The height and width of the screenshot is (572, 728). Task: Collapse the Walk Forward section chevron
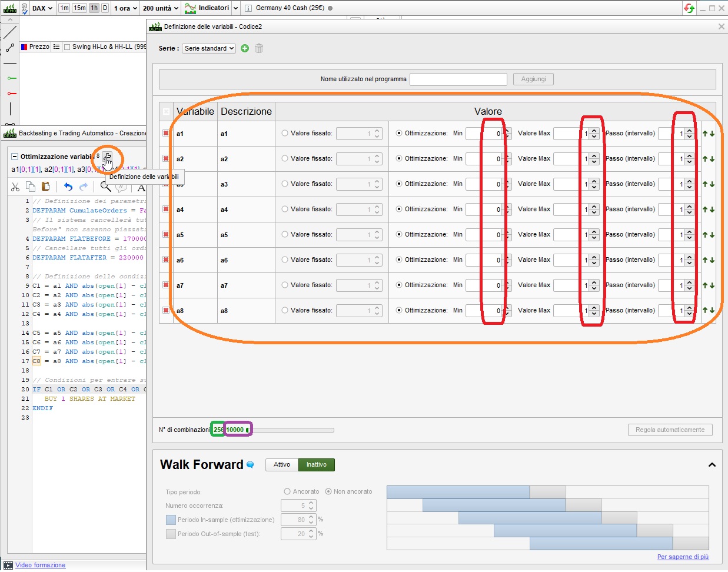712,465
